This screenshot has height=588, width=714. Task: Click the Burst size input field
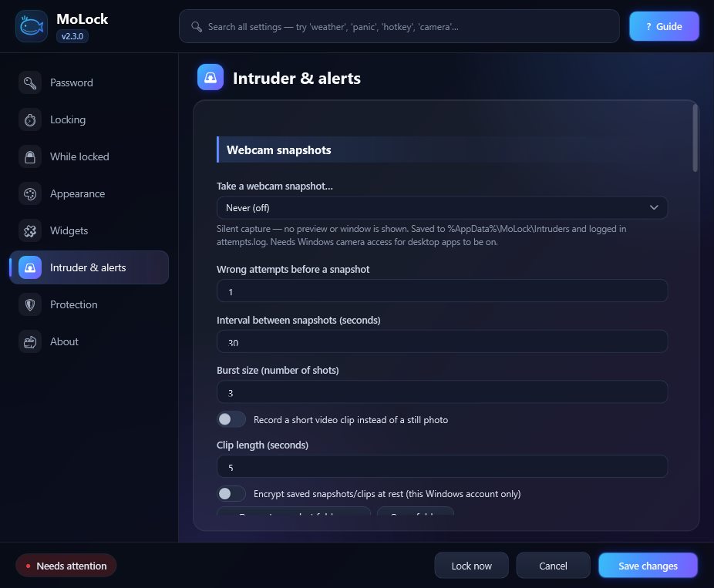click(x=442, y=391)
